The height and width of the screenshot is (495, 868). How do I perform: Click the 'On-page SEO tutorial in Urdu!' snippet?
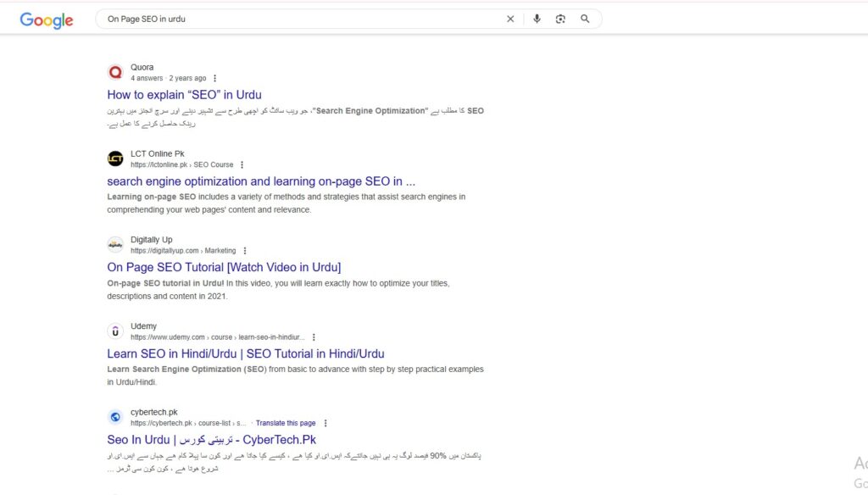pyautogui.click(x=278, y=290)
